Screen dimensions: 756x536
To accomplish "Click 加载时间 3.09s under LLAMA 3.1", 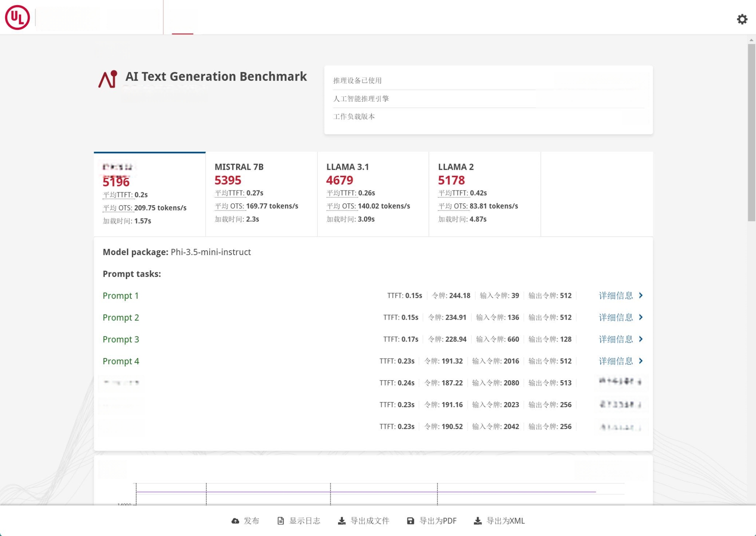I will tap(350, 219).
